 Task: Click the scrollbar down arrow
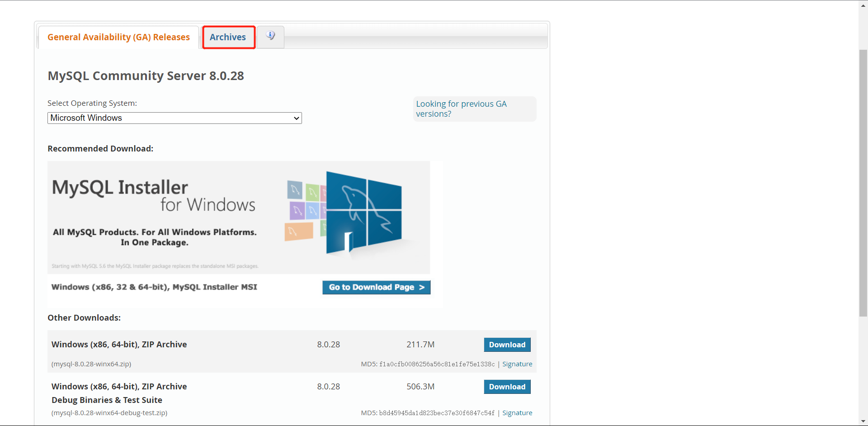(x=863, y=421)
